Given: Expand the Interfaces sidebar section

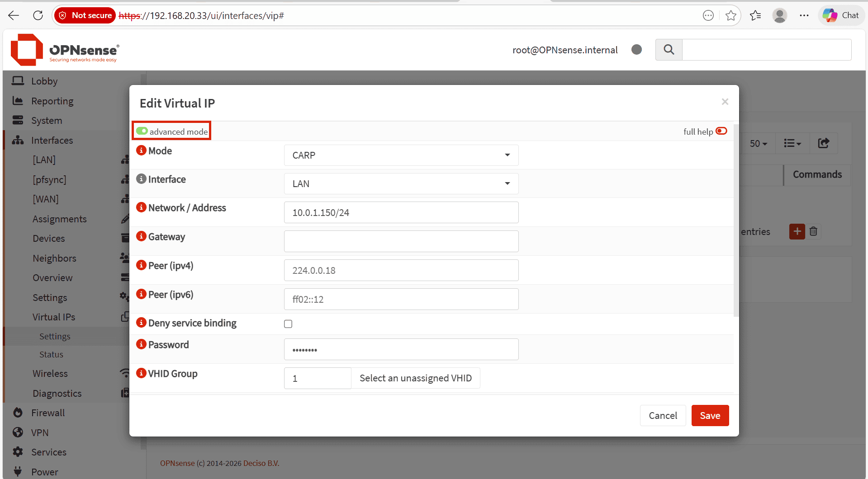Looking at the screenshot, I should click(52, 140).
